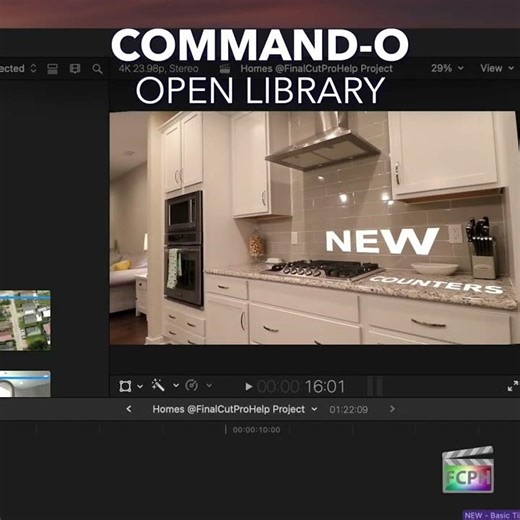Screen dimensions: 520x520
Task: Expand the magic wand enhancements chevron
Action: point(176,386)
